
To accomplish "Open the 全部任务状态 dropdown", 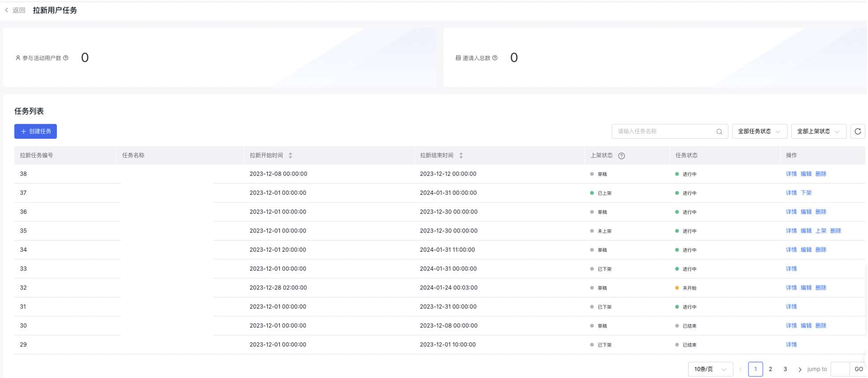I will pyautogui.click(x=759, y=132).
